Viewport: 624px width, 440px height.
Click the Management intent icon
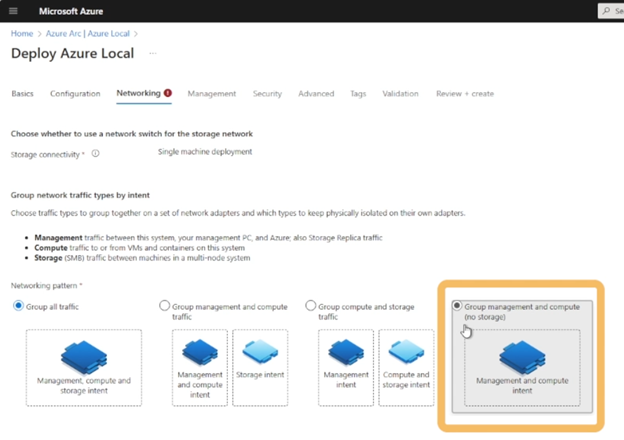click(346, 352)
